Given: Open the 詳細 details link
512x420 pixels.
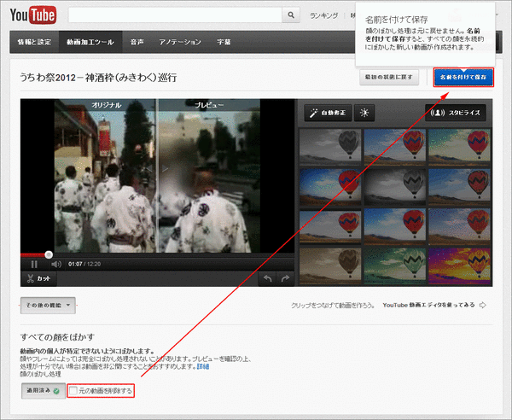Looking at the screenshot, I should click(x=203, y=366).
